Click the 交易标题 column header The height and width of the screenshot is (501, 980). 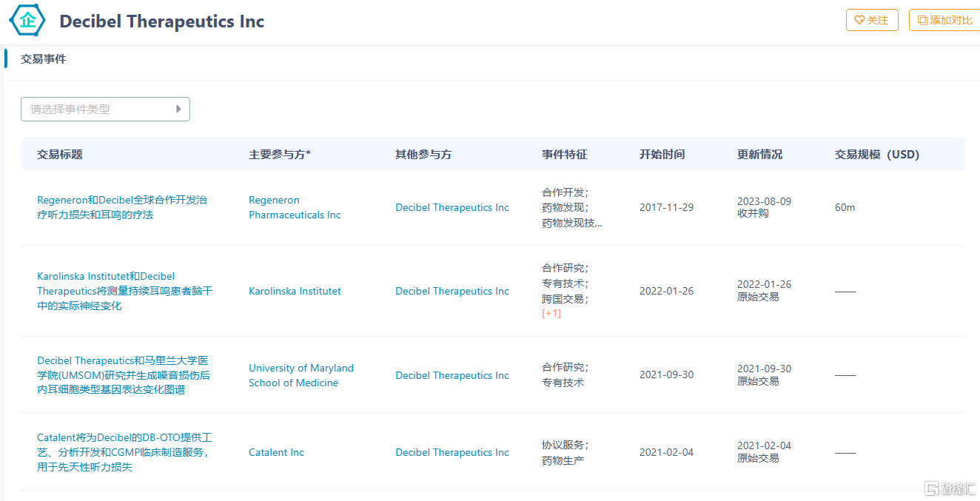pos(60,155)
